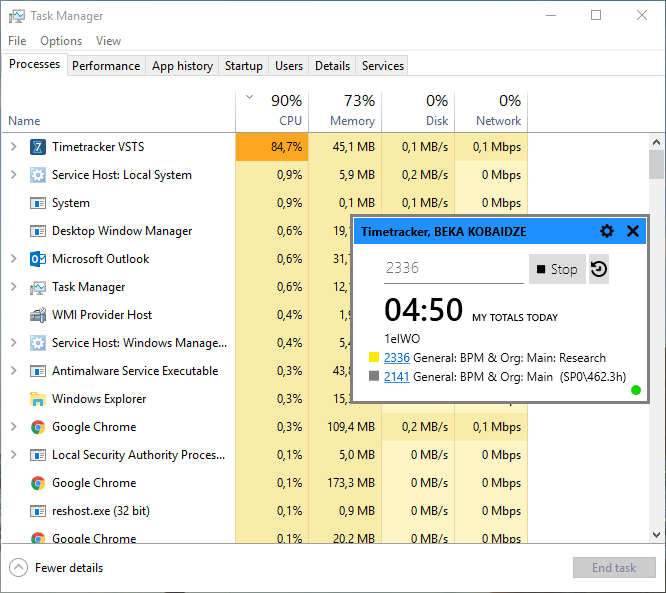Click the Microsoft Outlook icon
Image resolution: width=666 pixels, height=593 pixels.
tap(38, 259)
